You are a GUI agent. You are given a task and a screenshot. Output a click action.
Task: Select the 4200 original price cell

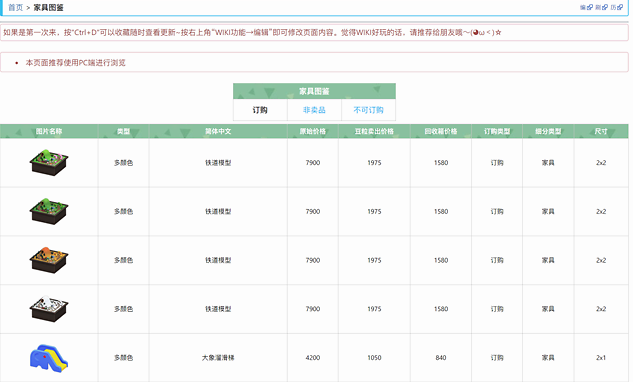tap(313, 358)
